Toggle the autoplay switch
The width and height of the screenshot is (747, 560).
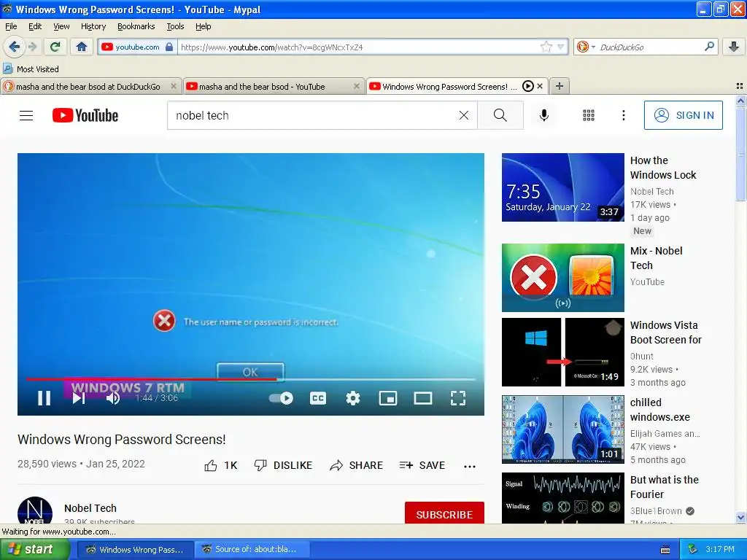click(x=281, y=398)
